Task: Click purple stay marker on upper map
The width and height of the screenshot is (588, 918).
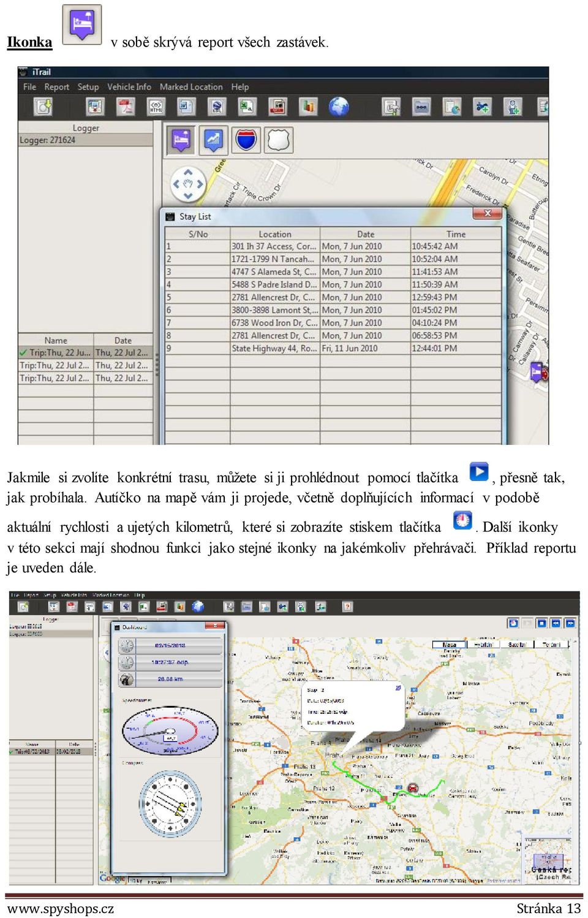Action: pos(537,371)
